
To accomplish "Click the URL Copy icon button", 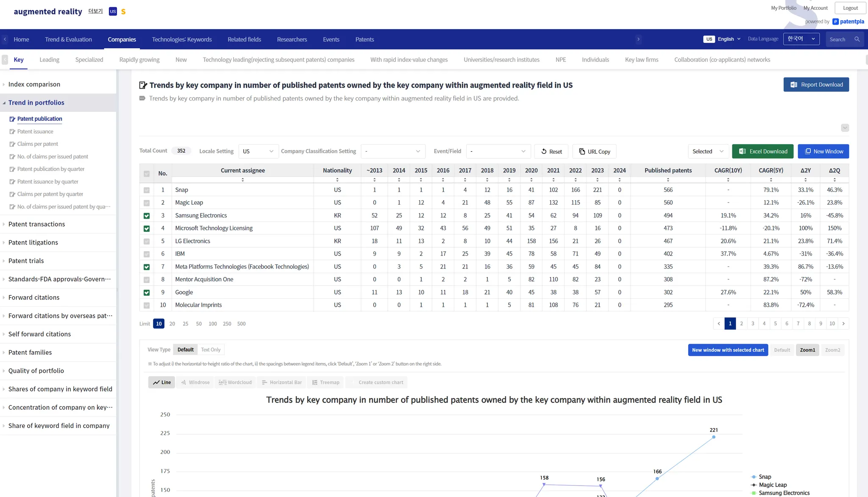I will [x=582, y=151].
